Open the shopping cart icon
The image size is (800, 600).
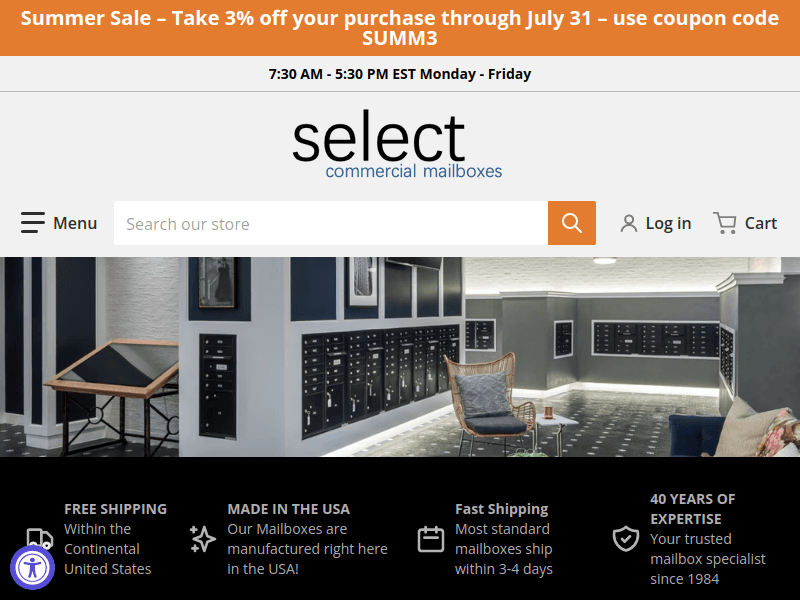[x=724, y=223]
